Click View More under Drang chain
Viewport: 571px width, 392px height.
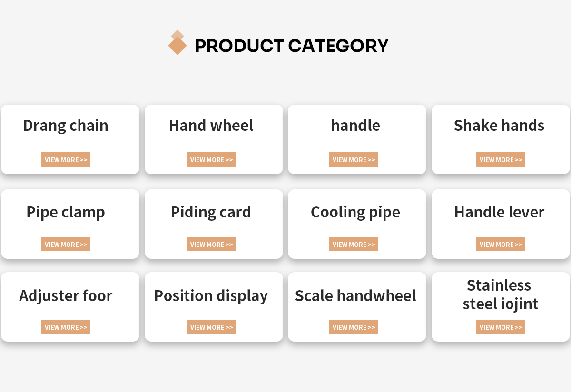pyautogui.click(x=66, y=159)
